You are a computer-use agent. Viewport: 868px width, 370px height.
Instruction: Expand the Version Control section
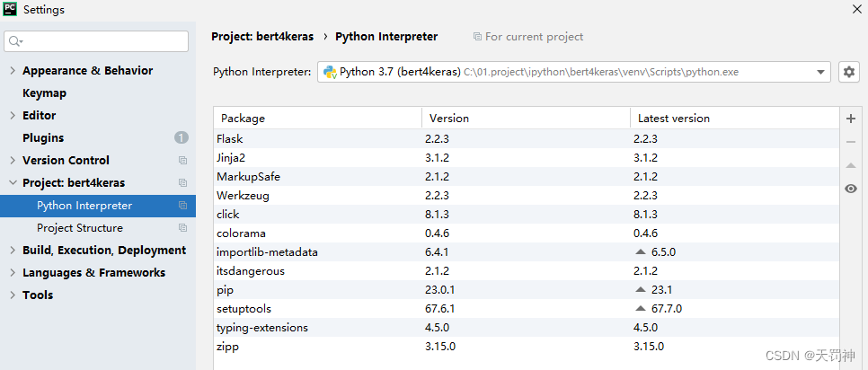click(13, 161)
